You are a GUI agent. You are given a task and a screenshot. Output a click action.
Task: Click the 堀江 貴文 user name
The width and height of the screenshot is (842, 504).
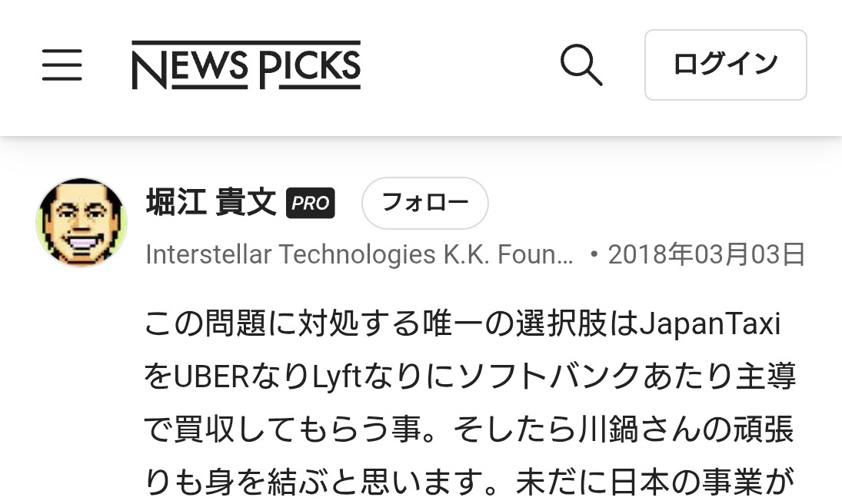211,203
